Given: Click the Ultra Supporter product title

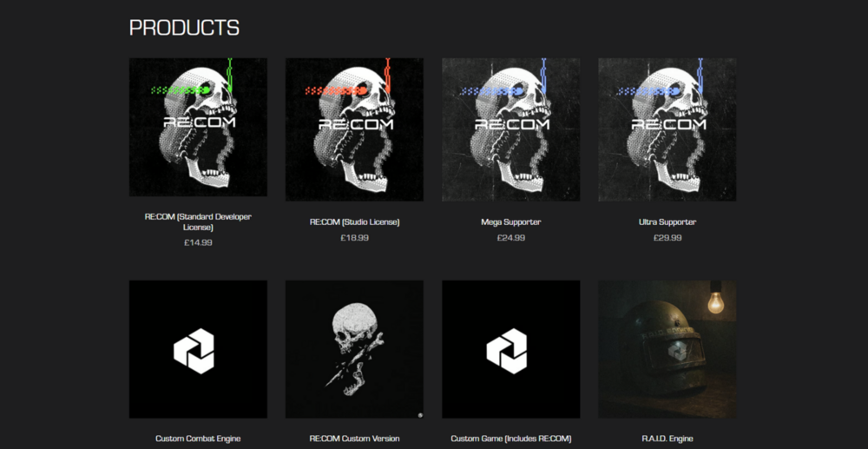Looking at the screenshot, I should 667,222.
